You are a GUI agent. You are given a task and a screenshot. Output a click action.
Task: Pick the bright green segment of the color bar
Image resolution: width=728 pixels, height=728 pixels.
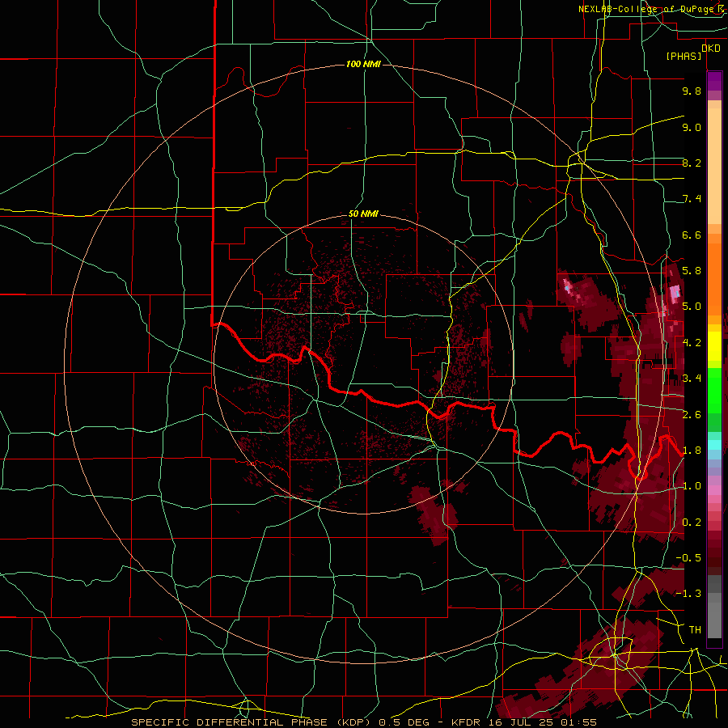(x=714, y=389)
